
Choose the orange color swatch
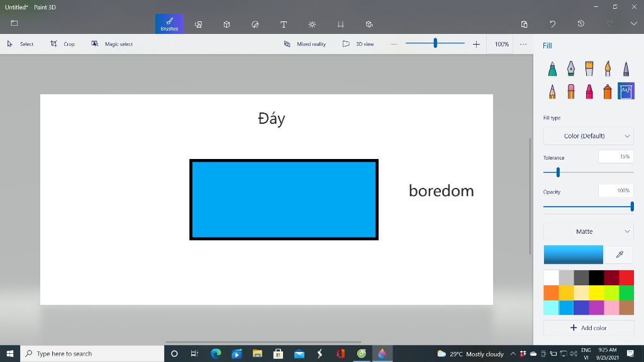(551, 293)
